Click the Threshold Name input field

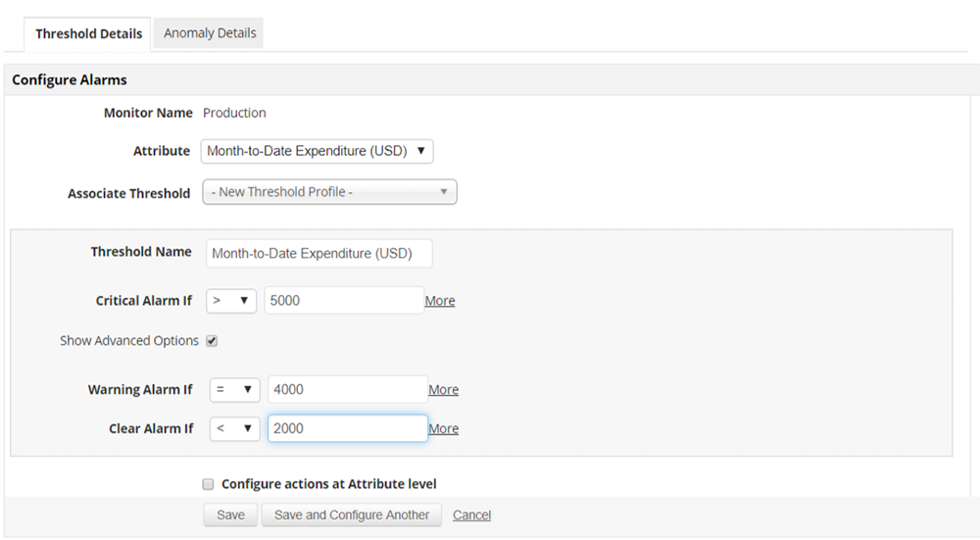pyautogui.click(x=319, y=253)
